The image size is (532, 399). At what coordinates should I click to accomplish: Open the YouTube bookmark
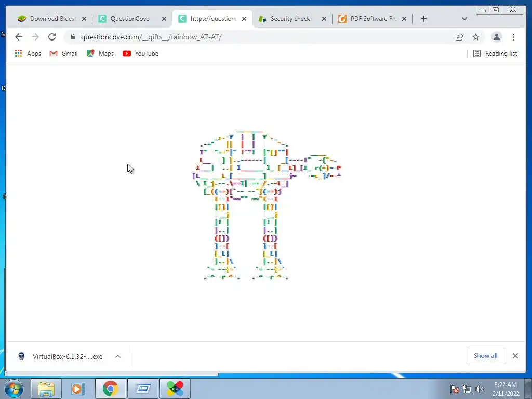140,54
